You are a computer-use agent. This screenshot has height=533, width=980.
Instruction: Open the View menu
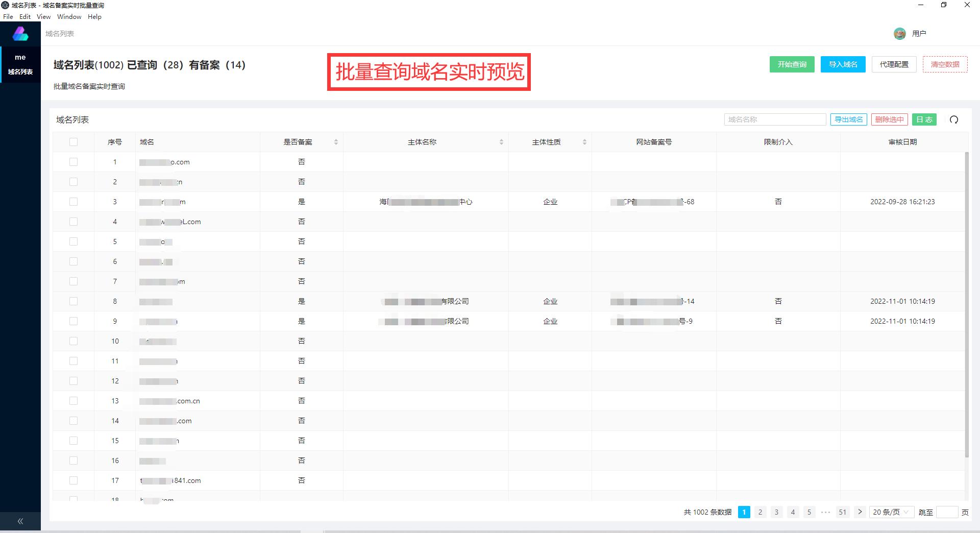(x=43, y=16)
